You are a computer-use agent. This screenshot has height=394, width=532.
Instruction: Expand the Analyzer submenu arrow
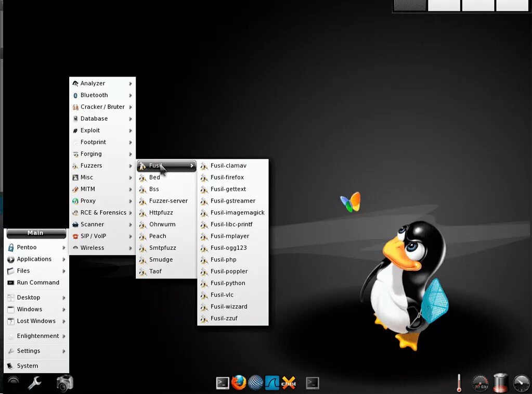(131, 84)
